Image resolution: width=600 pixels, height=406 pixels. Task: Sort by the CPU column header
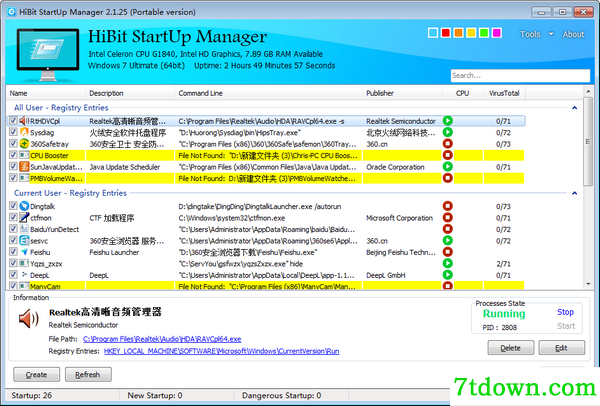coord(462,93)
